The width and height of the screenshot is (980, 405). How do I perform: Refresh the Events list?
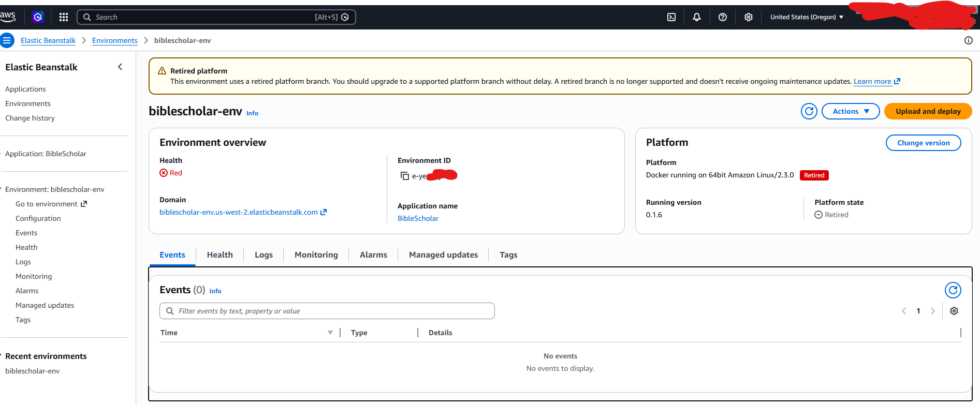[953, 290]
